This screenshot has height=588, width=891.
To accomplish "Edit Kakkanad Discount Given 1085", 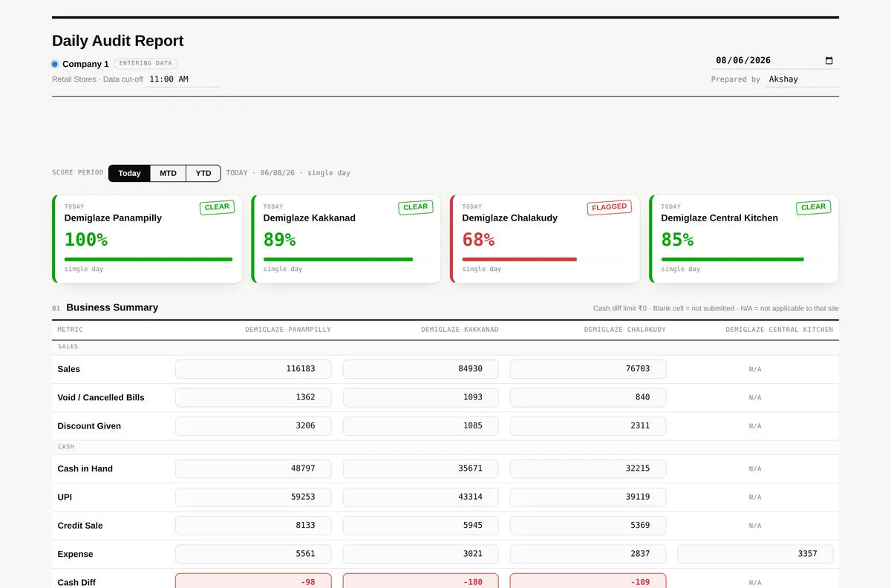I will (420, 426).
